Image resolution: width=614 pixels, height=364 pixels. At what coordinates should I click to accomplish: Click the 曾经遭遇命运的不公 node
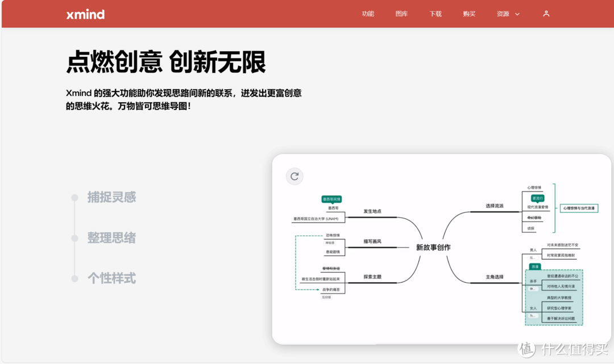(x=562, y=276)
